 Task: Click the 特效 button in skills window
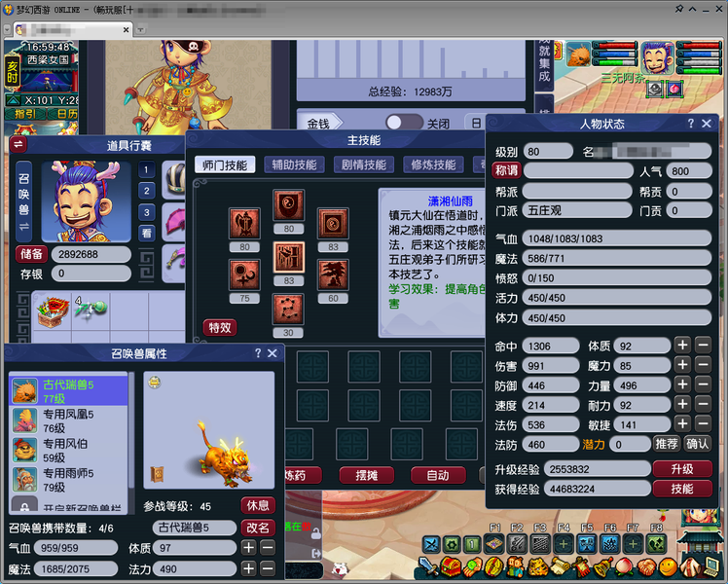220,328
